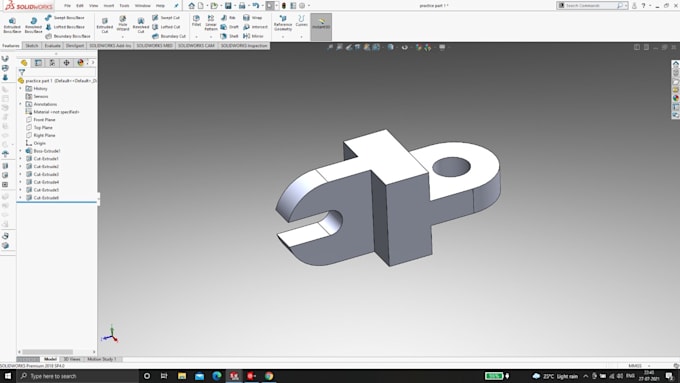
Task: Expand the Cut-Extrude4 feature
Action: tap(20, 182)
